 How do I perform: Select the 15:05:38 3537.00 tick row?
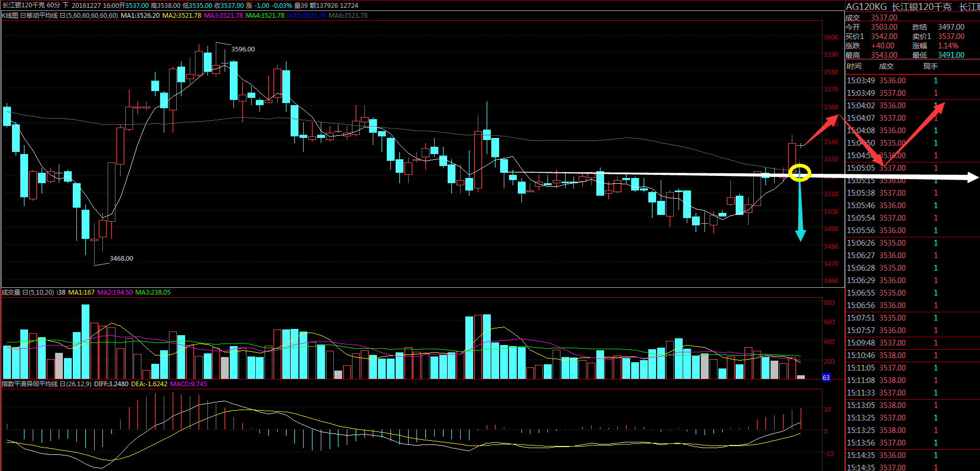coord(912,193)
